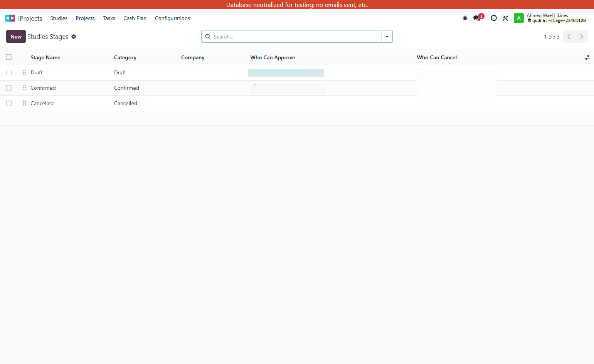This screenshot has width=594, height=364.
Task: Open the Cancelled stage name cell
Action: (42, 103)
